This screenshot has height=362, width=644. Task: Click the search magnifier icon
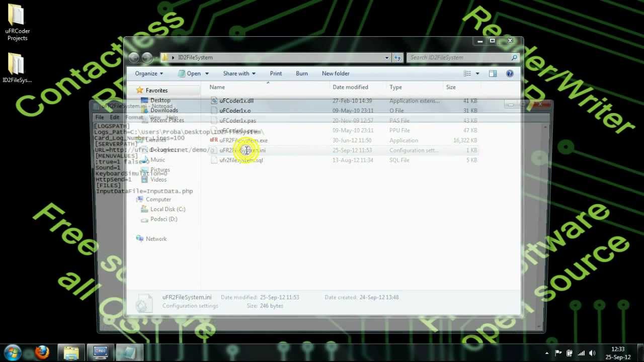click(x=514, y=57)
